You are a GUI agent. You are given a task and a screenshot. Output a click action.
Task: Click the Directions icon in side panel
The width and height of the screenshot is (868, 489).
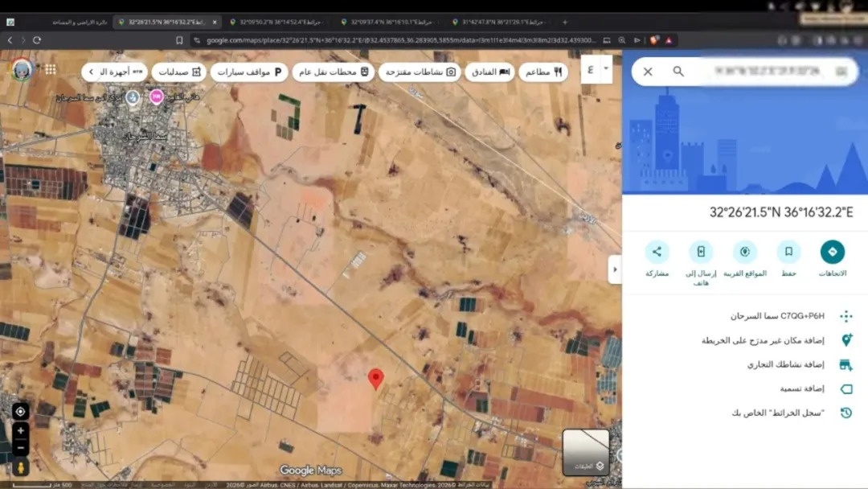(832, 252)
